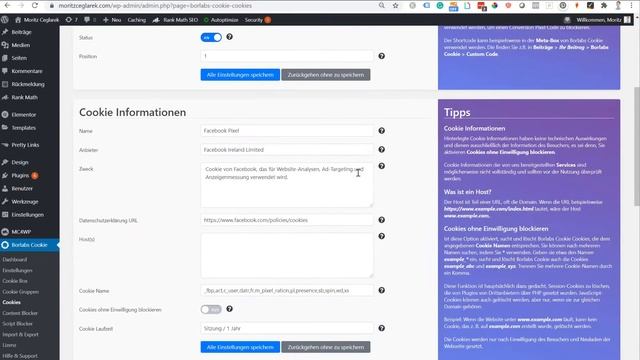Reload the page with browser refresh button

[x=35, y=5]
